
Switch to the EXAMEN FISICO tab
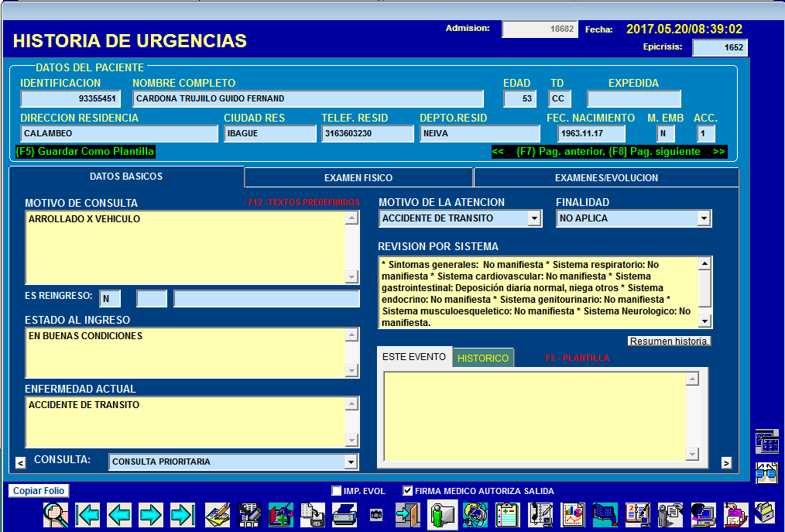click(x=358, y=178)
